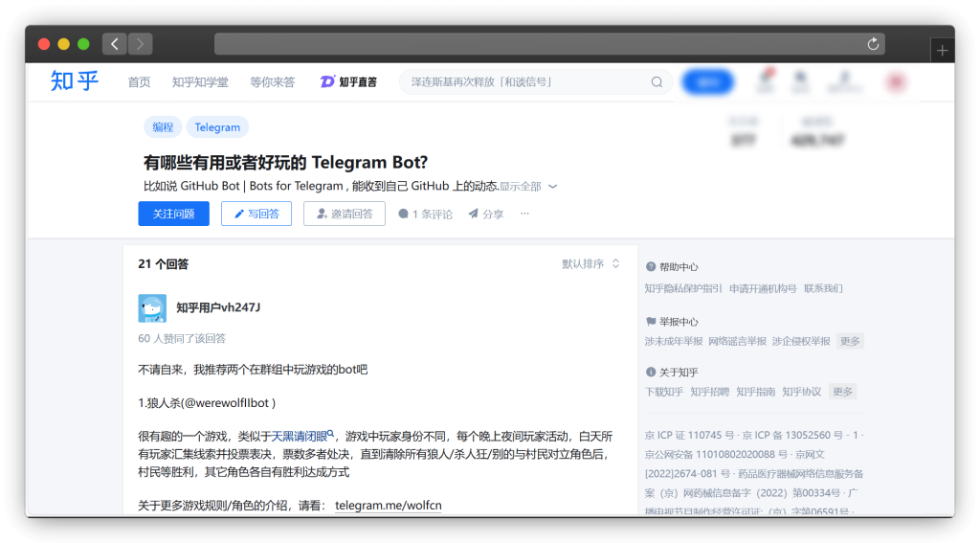The width and height of the screenshot is (980, 543).
Task: Open 1 条评论 comments
Action: click(425, 214)
